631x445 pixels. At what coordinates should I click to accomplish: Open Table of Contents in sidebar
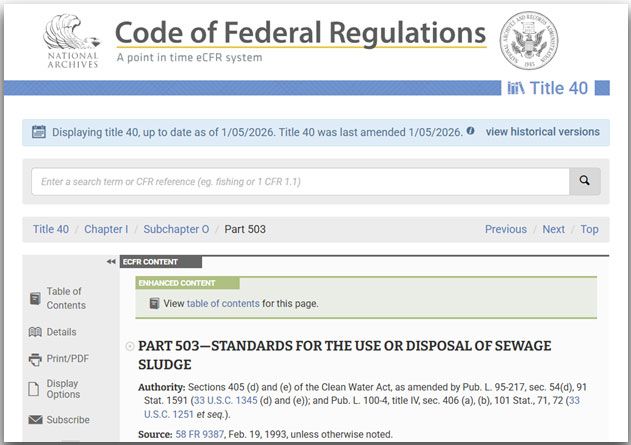[x=66, y=298]
